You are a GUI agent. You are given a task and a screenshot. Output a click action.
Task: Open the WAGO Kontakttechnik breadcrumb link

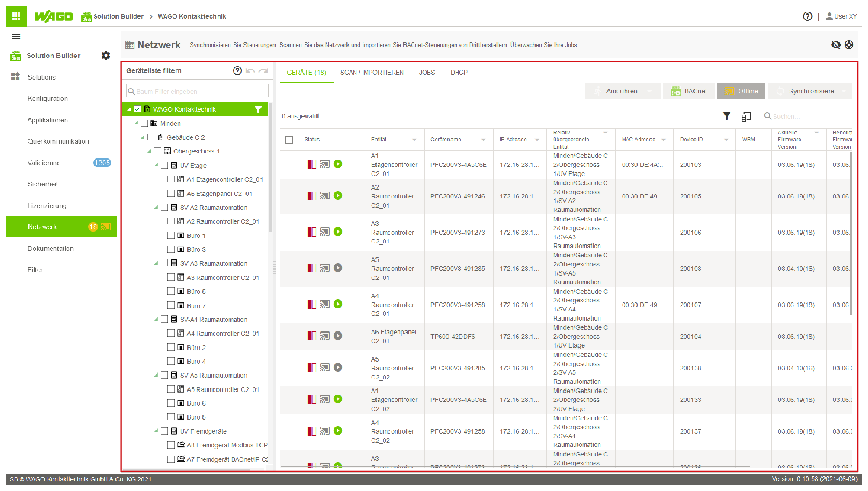192,17
